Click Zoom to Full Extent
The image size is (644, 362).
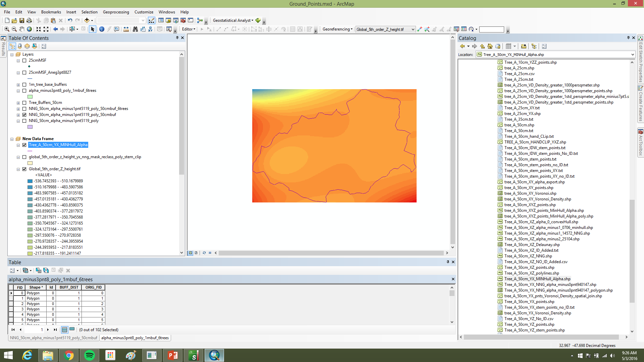tap(29, 29)
